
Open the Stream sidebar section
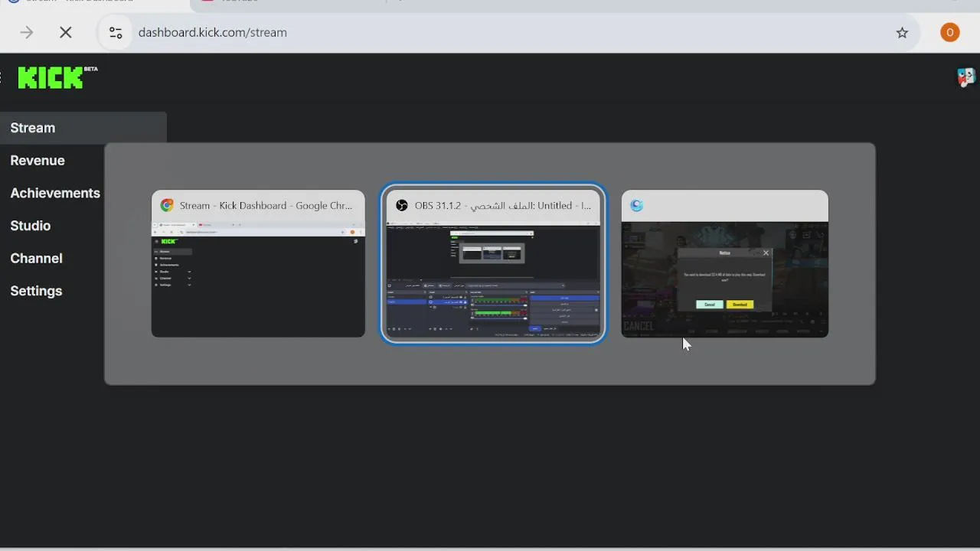[33, 128]
